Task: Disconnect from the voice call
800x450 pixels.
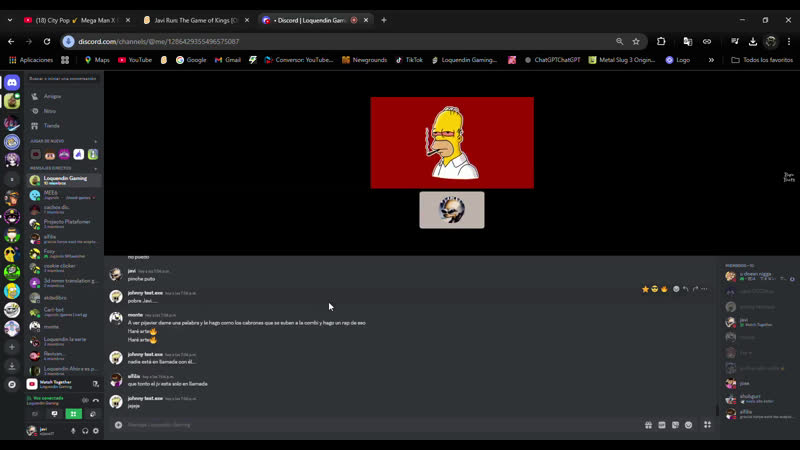Action: 96,400
